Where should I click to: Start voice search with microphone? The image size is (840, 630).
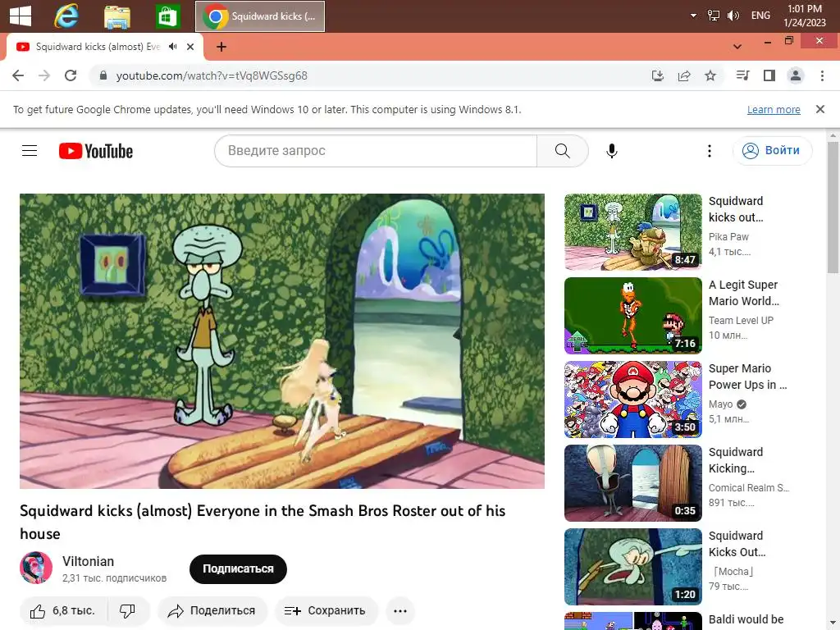[612, 151]
